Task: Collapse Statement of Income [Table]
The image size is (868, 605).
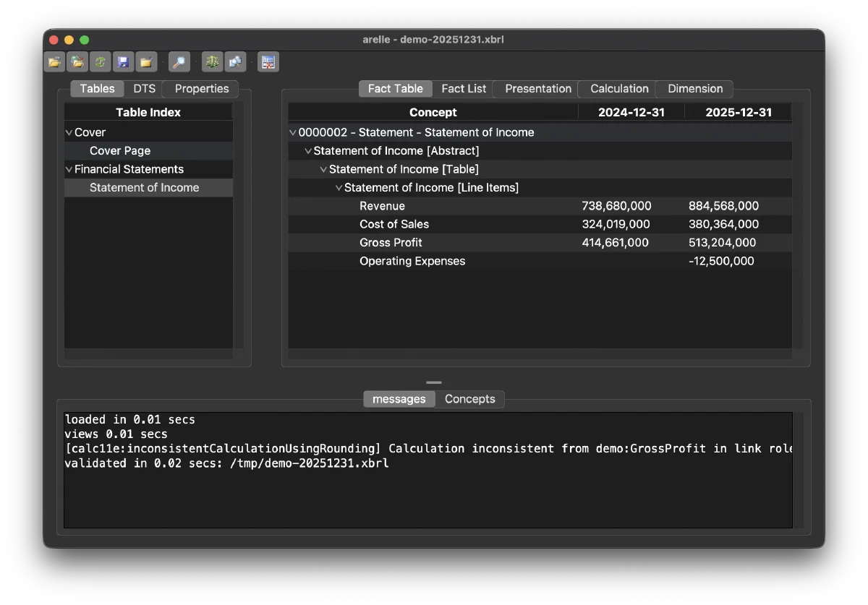Action: [323, 170]
